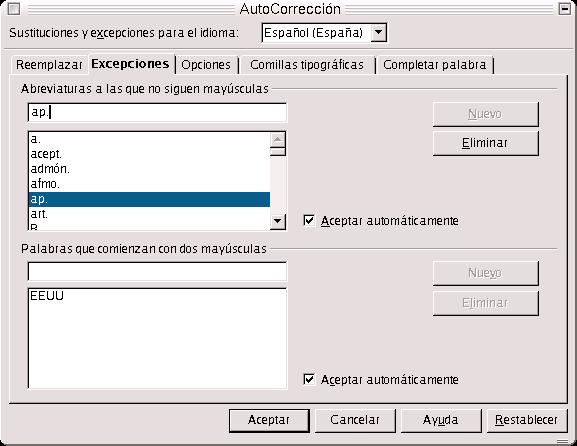Select acept. in the abbreviations list

149,154
